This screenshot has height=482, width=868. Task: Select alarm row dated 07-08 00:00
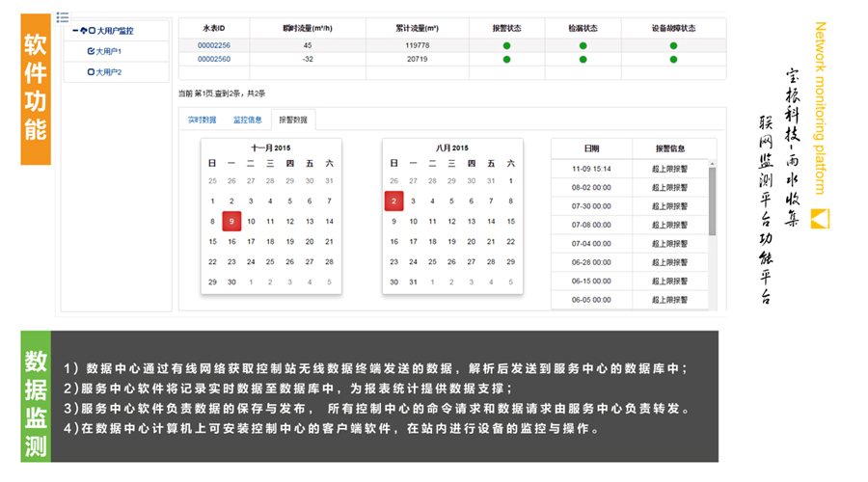630,225
